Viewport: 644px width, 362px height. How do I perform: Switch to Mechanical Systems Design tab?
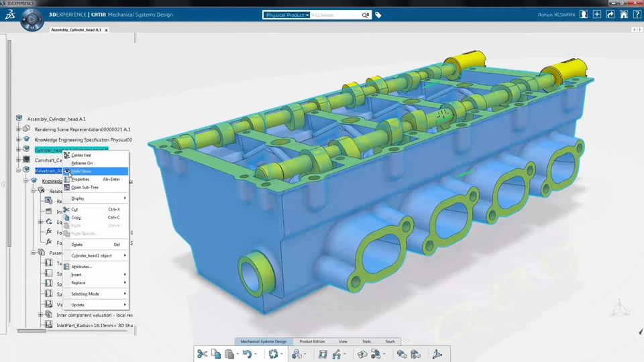pyautogui.click(x=263, y=341)
